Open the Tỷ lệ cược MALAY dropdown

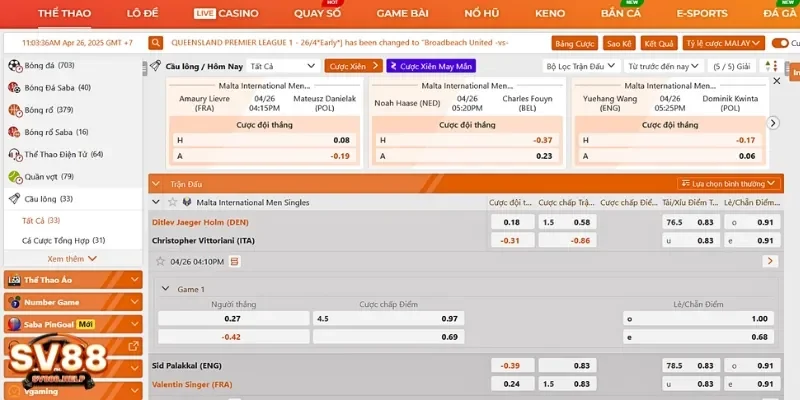(724, 44)
